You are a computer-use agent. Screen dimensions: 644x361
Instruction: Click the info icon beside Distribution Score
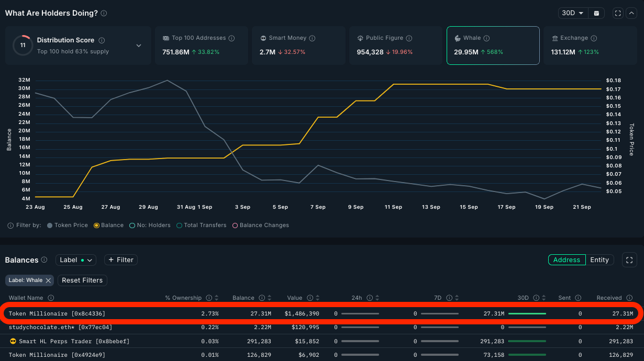102,40
